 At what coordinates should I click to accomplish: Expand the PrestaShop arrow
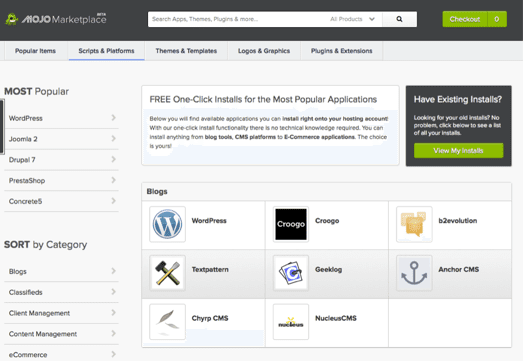click(113, 180)
